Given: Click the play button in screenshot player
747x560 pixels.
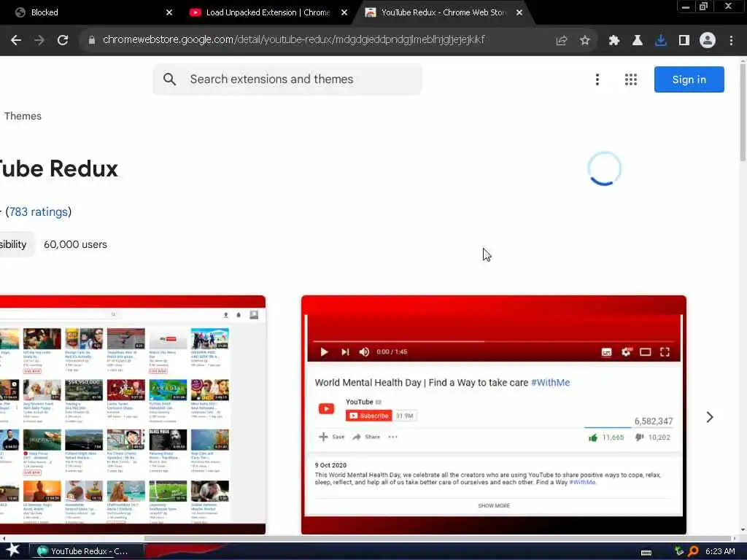Looking at the screenshot, I should (324, 352).
